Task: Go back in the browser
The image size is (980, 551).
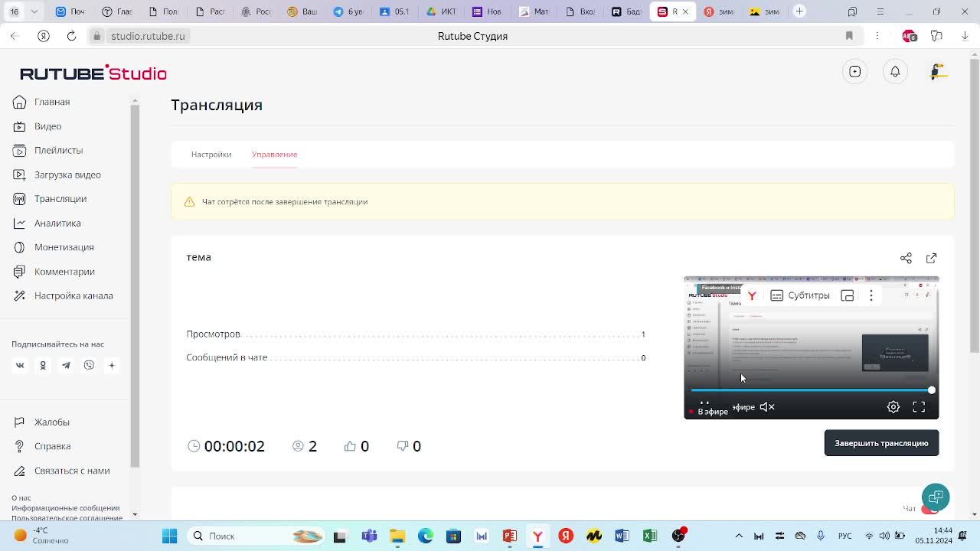Action: pyautogui.click(x=15, y=36)
